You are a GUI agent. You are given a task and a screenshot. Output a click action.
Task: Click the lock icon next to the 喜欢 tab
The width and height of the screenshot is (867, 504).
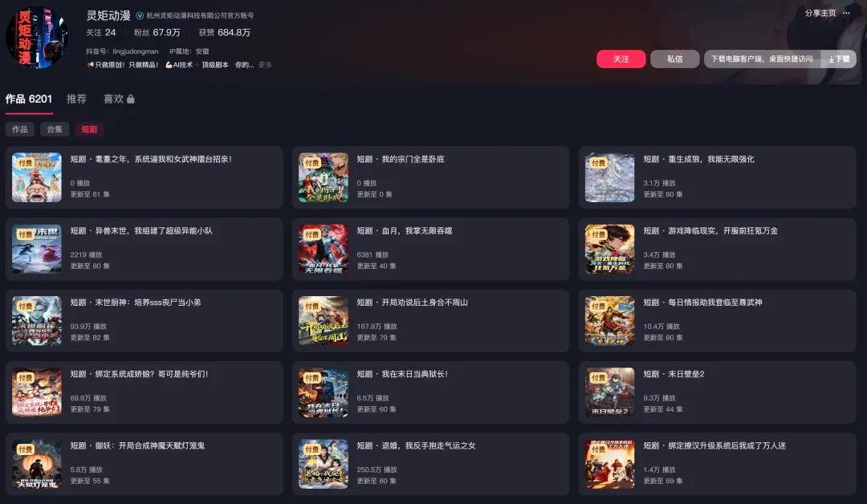[128, 99]
